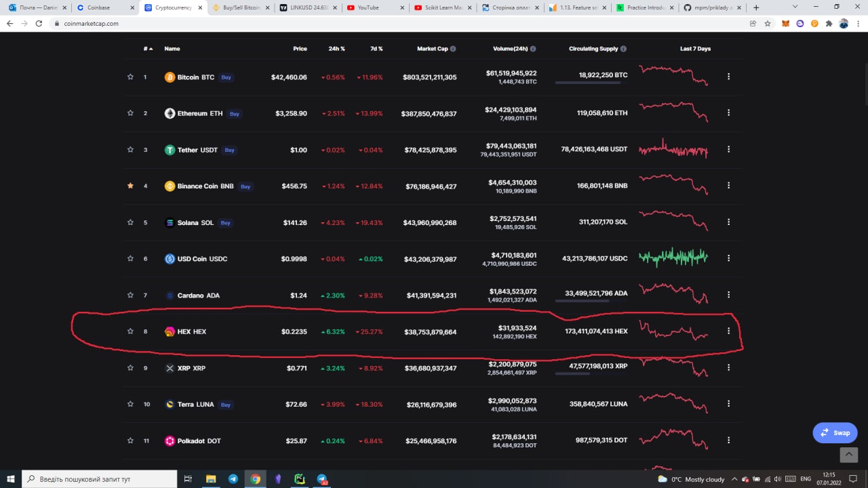868x488 pixels.
Task: Click the XRP coin logo
Action: pos(170,368)
